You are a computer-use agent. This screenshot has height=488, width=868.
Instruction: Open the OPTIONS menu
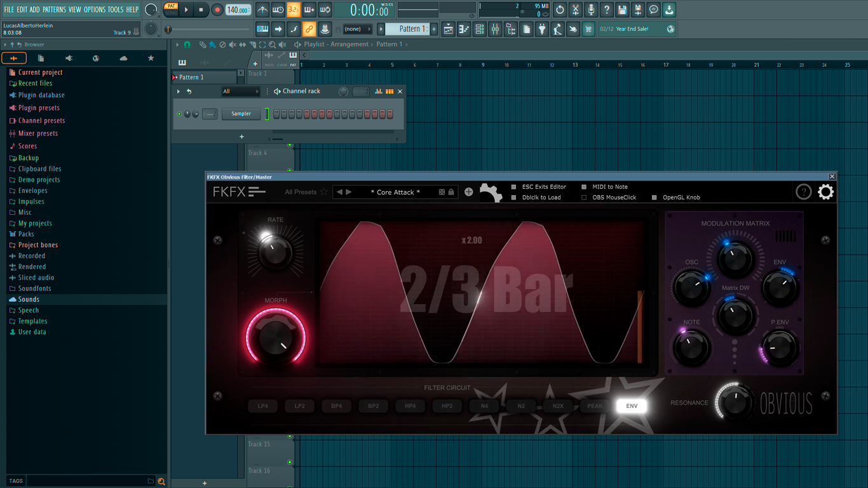[95, 10]
